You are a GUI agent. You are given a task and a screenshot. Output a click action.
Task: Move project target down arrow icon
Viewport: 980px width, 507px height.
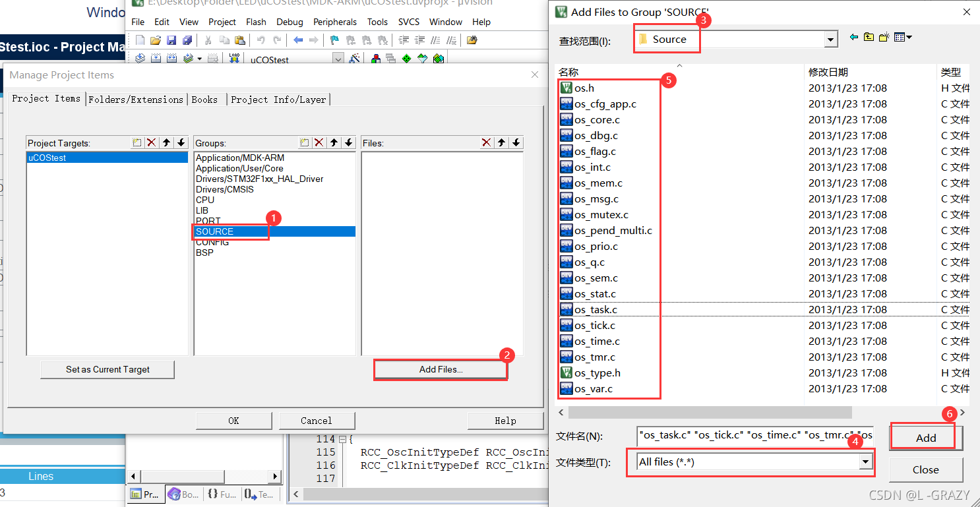[x=181, y=142]
